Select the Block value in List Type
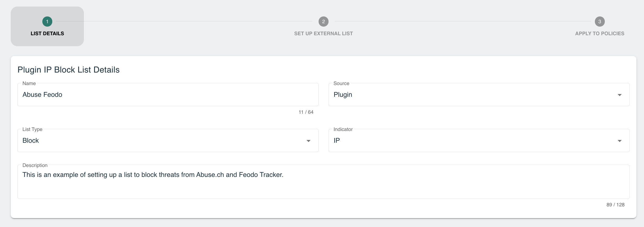 pyautogui.click(x=31, y=140)
